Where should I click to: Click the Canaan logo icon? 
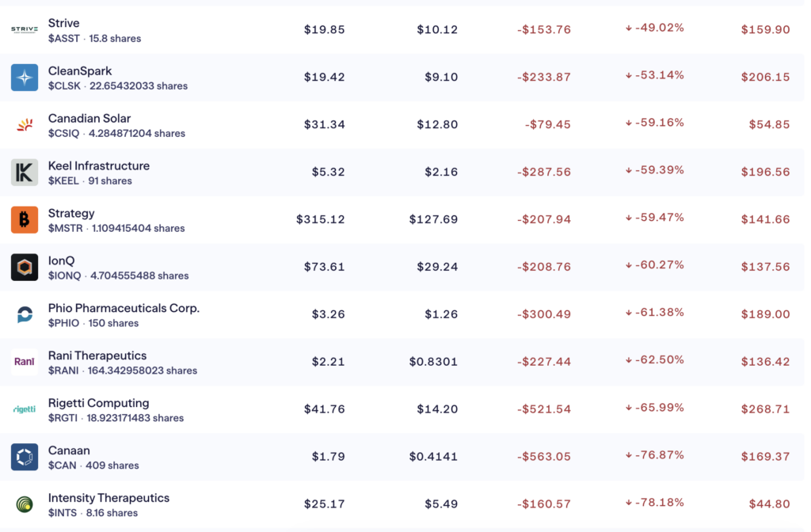pyautogui.click(x=25, y=458)
